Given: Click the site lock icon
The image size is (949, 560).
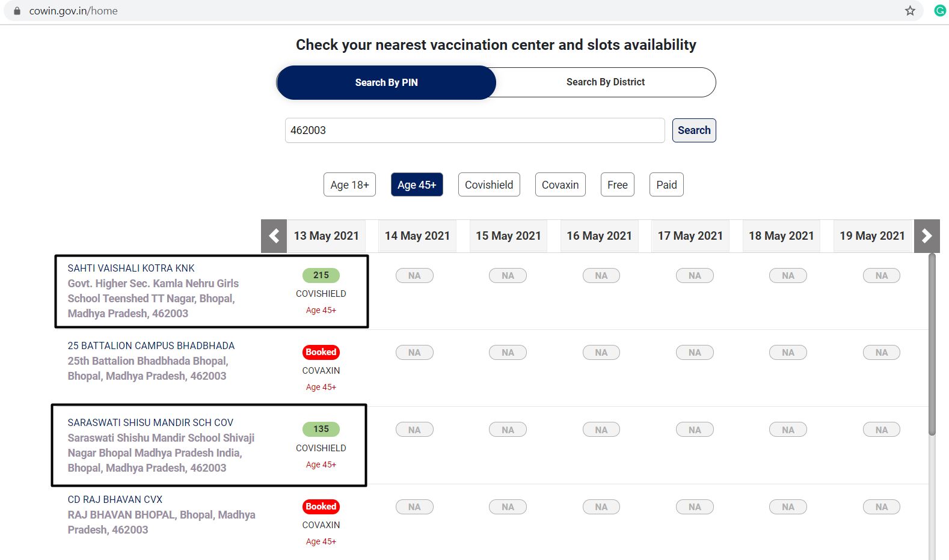Looking at the screenshot, I should pos(17,11).
